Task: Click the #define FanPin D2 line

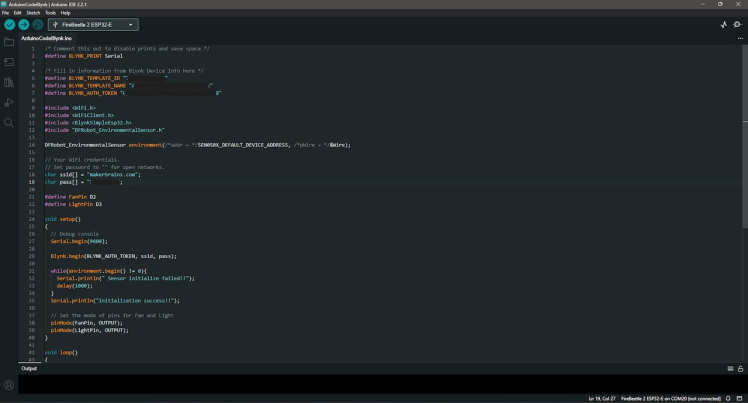Action: pos(70,196)
